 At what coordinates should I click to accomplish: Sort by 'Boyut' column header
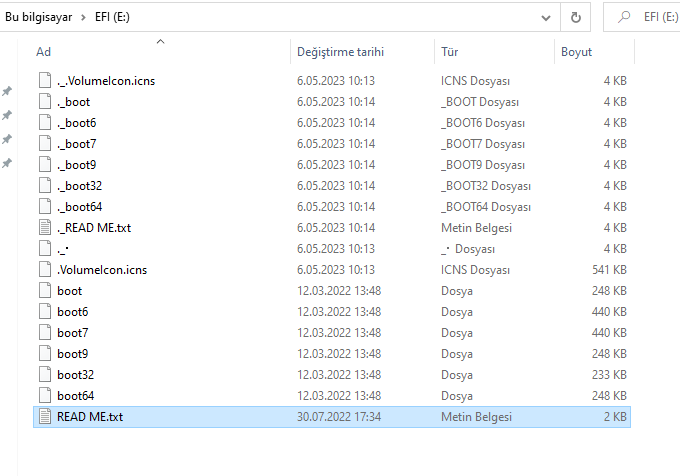click(576, 52)
